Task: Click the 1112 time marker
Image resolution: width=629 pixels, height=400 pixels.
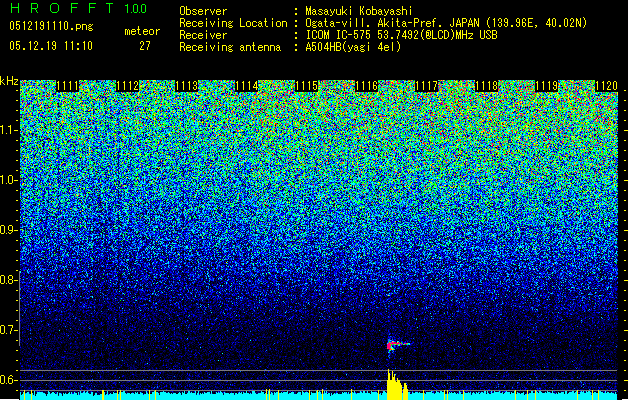Action: pyautogui.click(x=128, y=86)
